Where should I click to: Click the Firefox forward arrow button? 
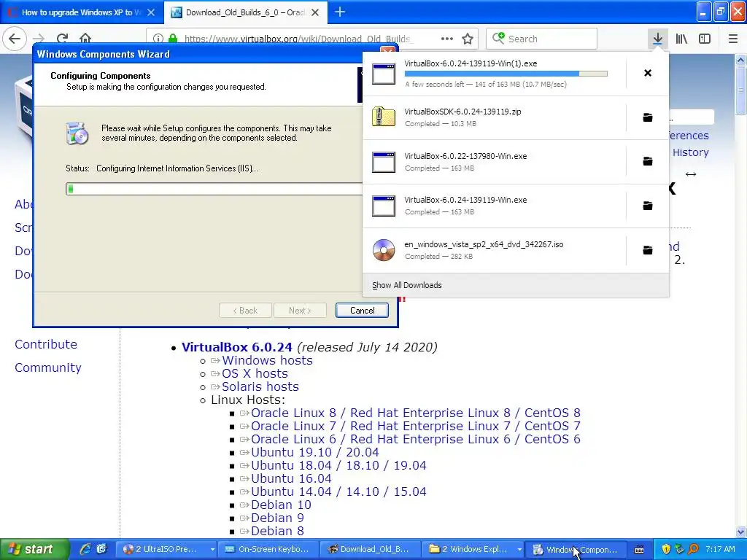pos(39,39)
